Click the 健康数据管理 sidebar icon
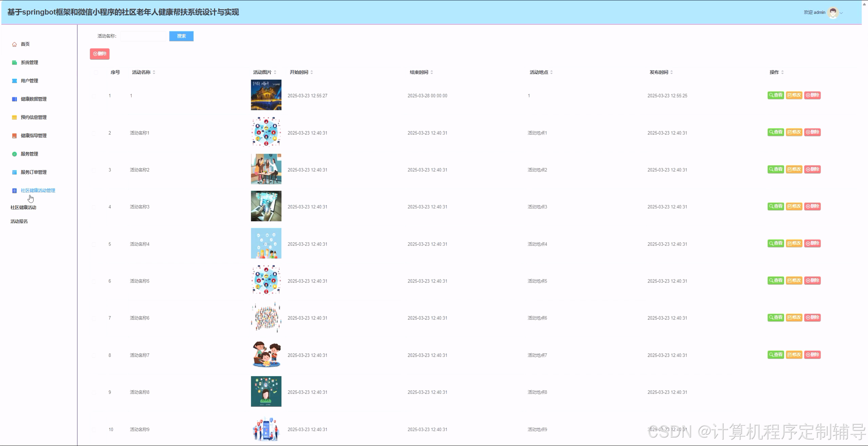 (14, 99)
